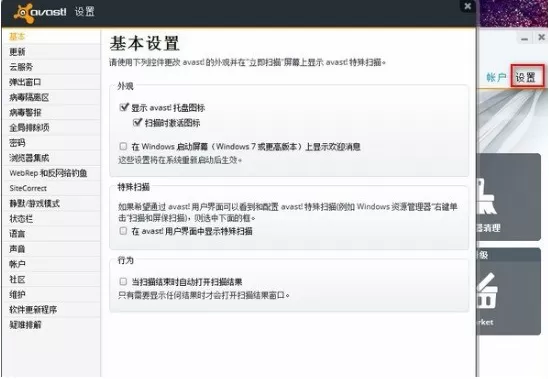Image resolution: width=549 pixels, height=379 pixels.
Task: Click the market basket tile in main window
Action: (x=508, y=291)
